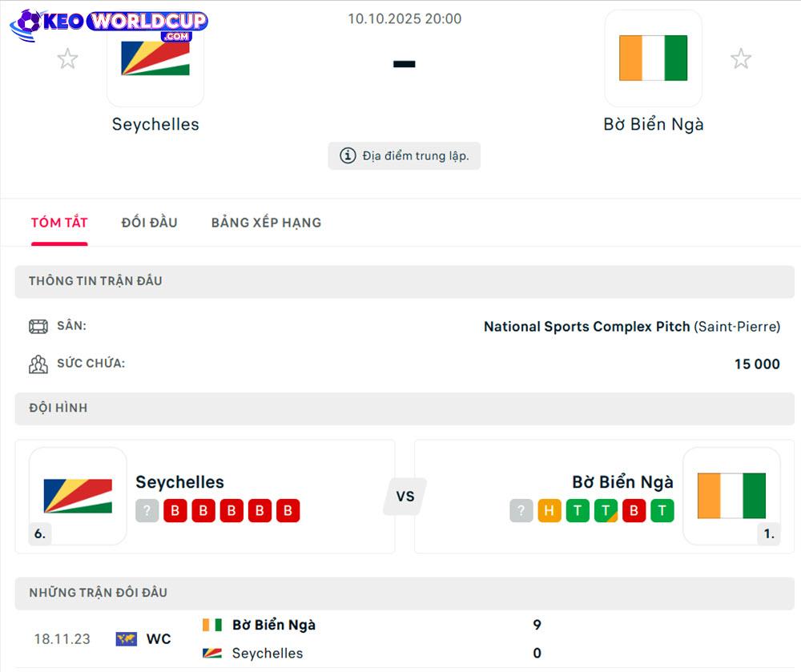Viewport: 801px width, 672px height.
Task: Click the capacity icon beside SỨC CHỨA
Action: 38,364
